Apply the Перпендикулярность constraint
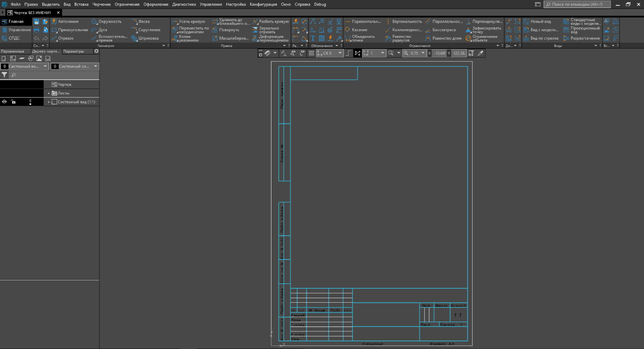The height and width of the screenshot is (349, 644). (x=484, y=21)
